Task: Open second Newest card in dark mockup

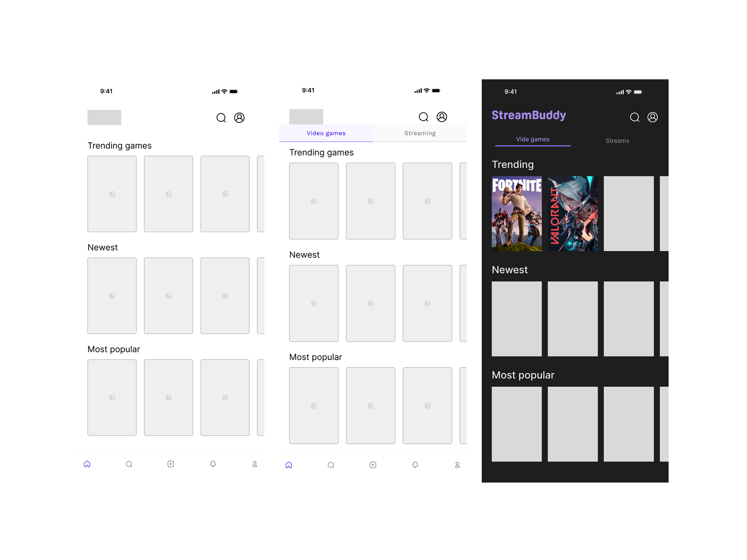Action: click(573, 319)
